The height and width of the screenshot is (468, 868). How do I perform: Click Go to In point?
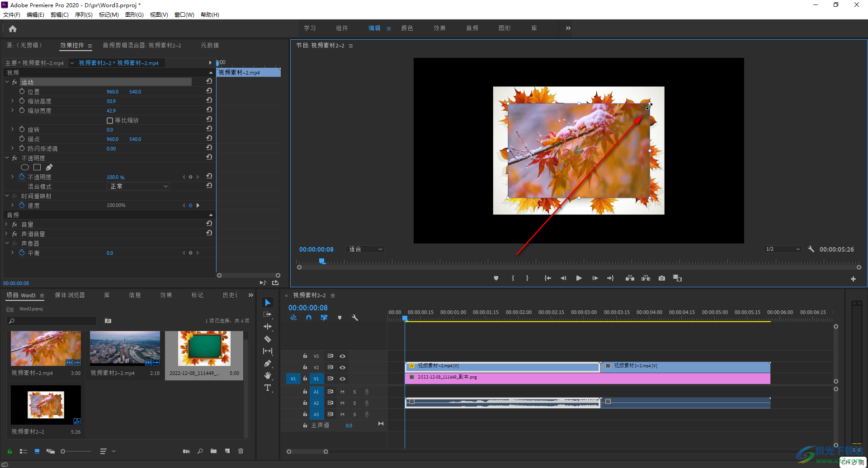point(547,278)
